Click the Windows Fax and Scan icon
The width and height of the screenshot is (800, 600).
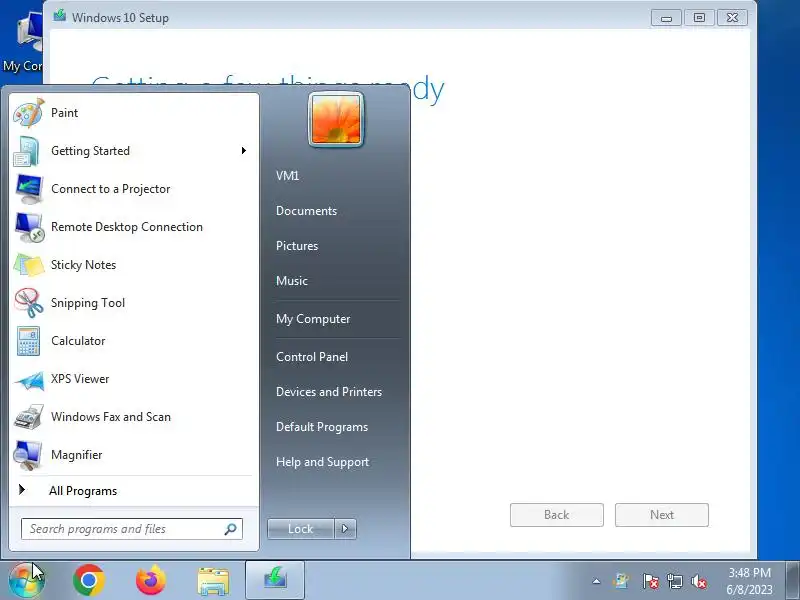coord(29,417)
